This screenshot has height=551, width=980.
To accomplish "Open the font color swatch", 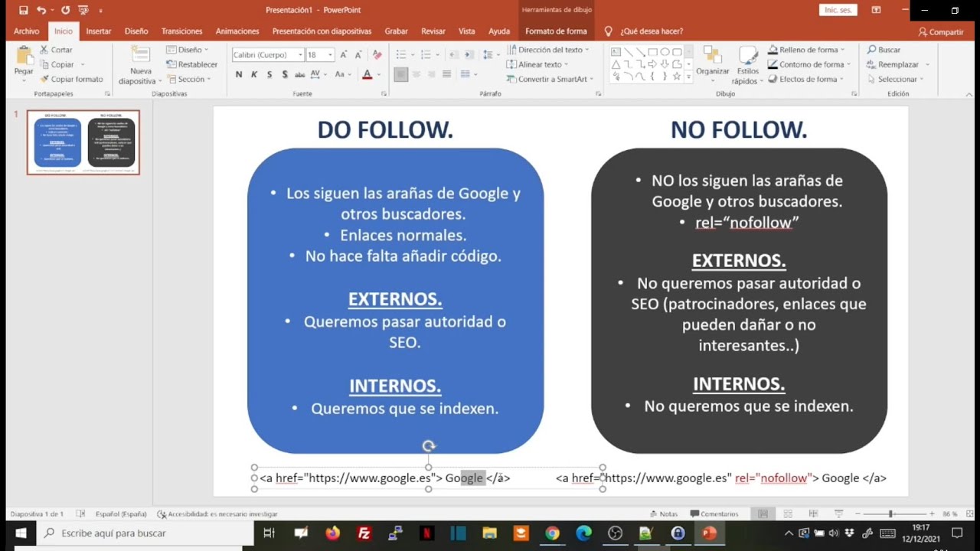I will coord(367,74).
